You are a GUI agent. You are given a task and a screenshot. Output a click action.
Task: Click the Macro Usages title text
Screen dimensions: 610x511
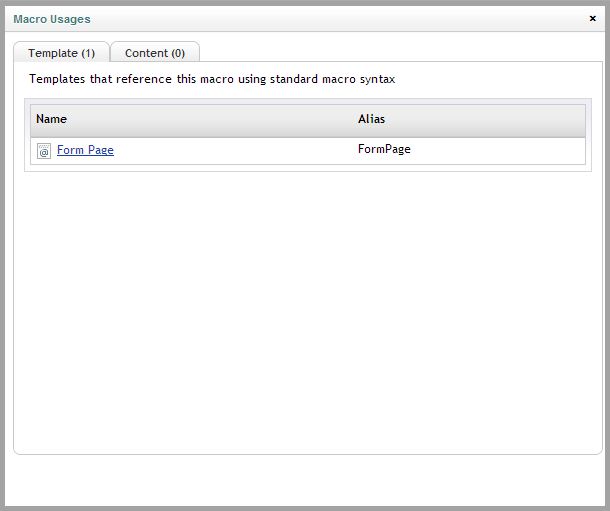[52, 19]
